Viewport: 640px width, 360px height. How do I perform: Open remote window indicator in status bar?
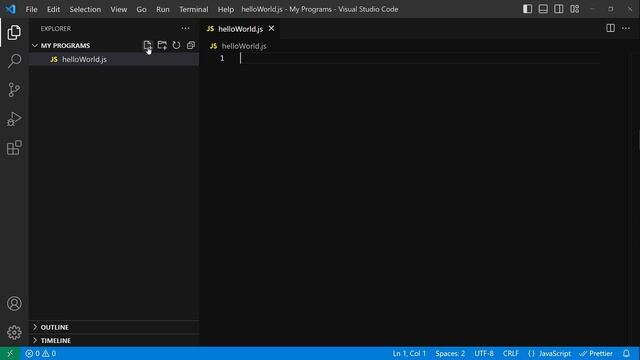click(10, 353)
